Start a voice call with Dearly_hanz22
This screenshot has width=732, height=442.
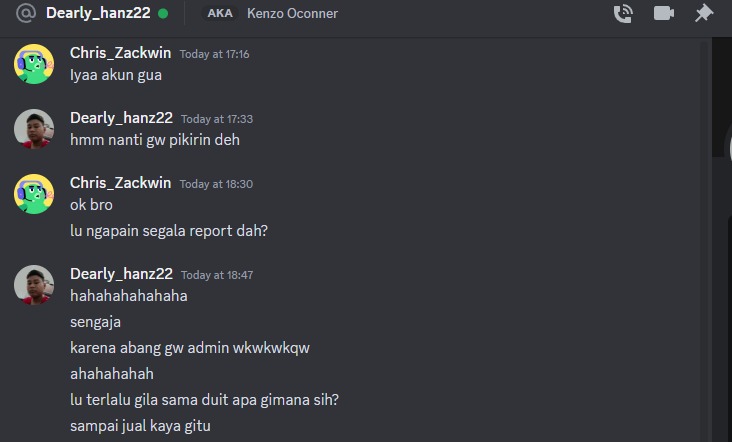click(623, 13)
